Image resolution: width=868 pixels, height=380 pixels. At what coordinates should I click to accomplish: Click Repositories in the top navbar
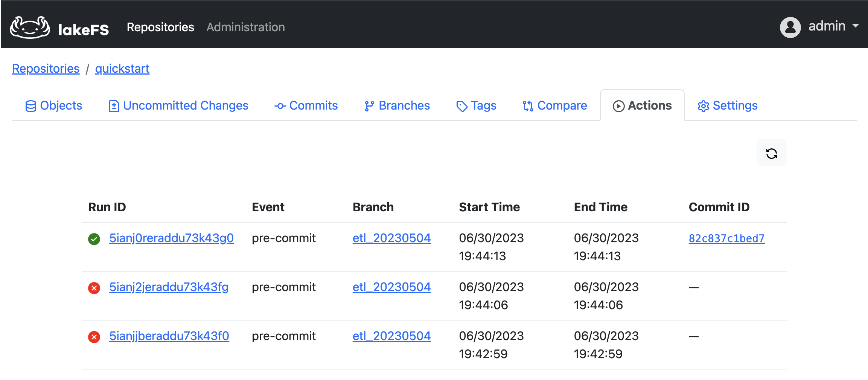coord(160,27)
